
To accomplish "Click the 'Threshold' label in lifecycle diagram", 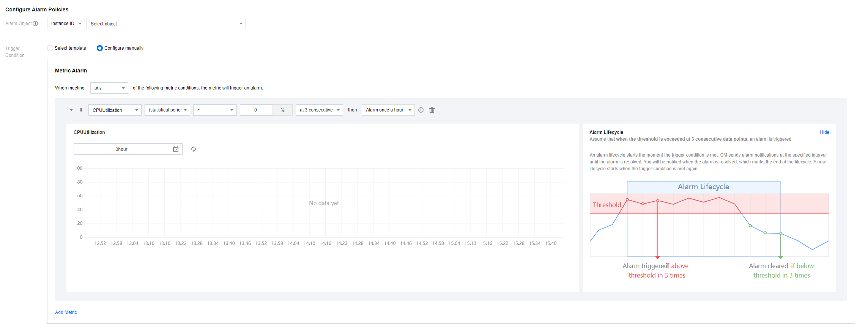I will (x=607, y=205).
